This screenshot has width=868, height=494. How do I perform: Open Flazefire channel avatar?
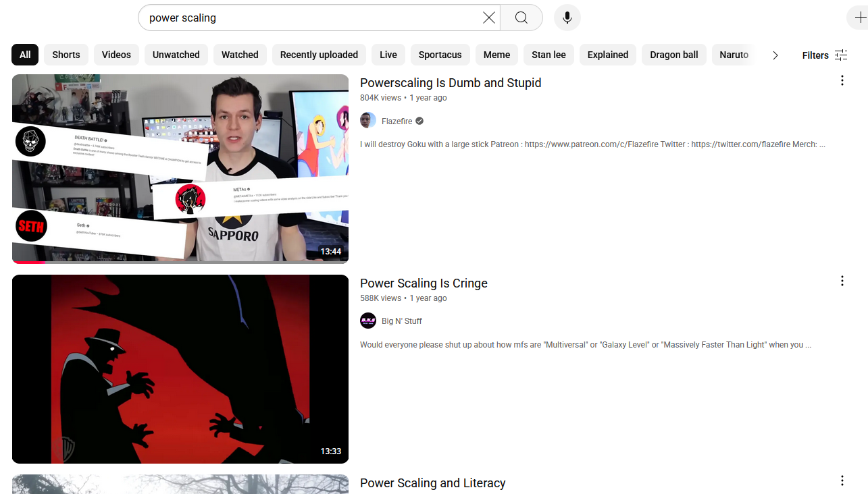point(368,121)
